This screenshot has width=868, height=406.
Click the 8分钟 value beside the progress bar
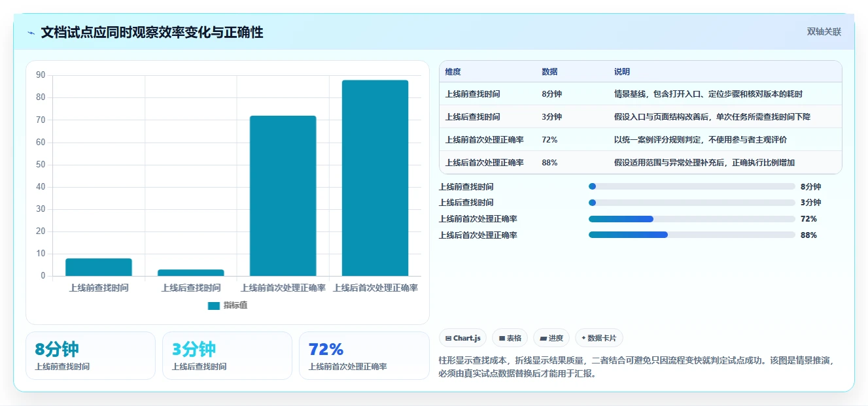click(810, 186)
